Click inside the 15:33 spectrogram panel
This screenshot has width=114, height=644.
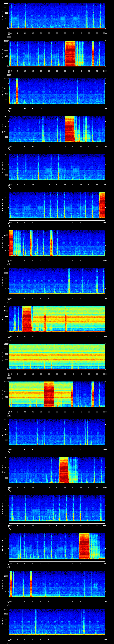tap(57, 432)
